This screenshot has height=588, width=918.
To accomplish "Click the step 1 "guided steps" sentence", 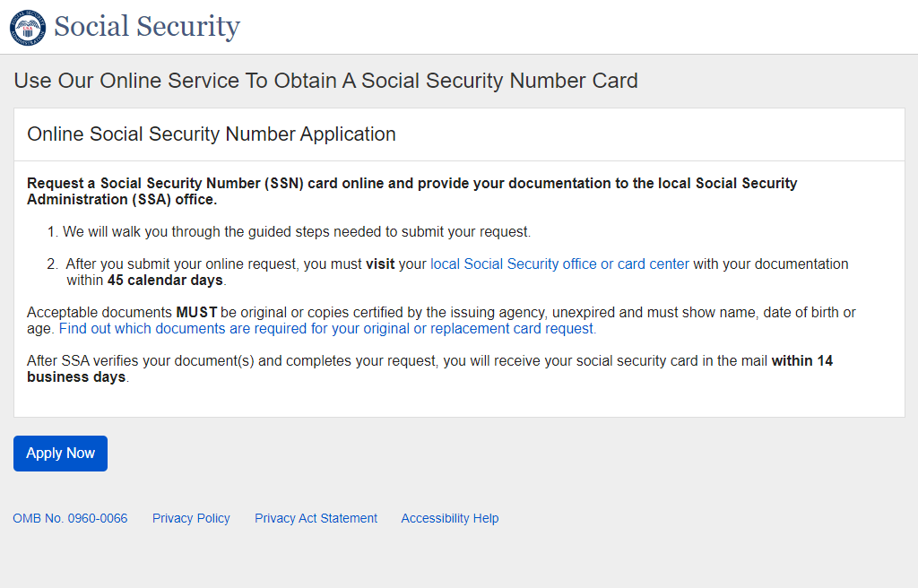I will [297, 232].
